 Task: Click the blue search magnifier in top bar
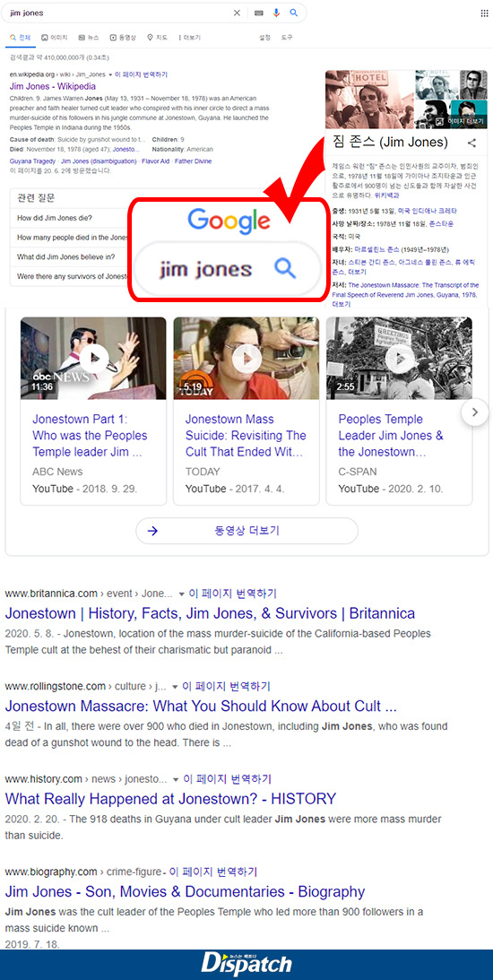coord(294,13)
